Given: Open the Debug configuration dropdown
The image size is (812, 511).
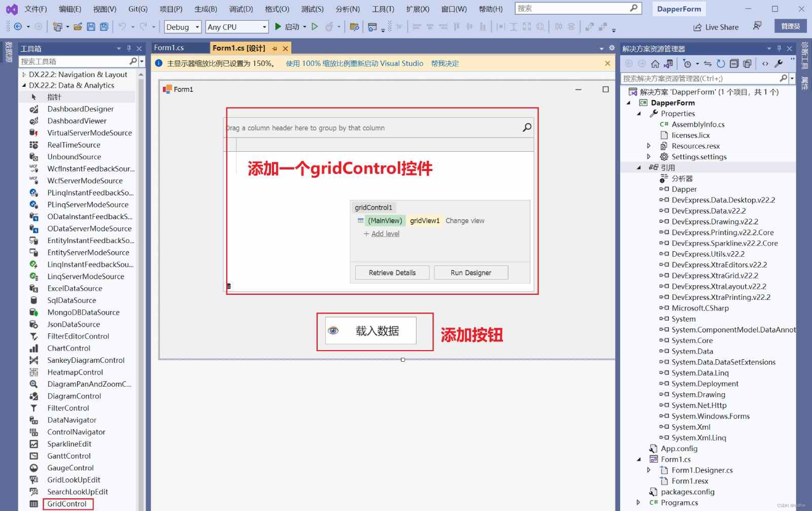Looking at the screenshot, I should click(183, 27).
